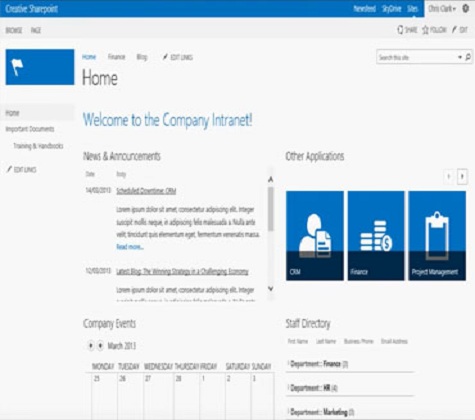Go to next month in calendar
The image size is (475, 420).
pyautogui.click(x=100, y=346)
